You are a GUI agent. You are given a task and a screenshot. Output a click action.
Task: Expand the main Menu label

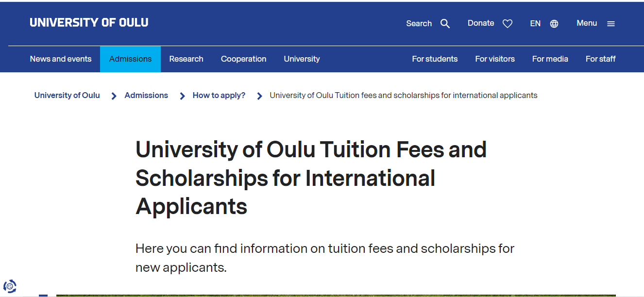[587, 23]
